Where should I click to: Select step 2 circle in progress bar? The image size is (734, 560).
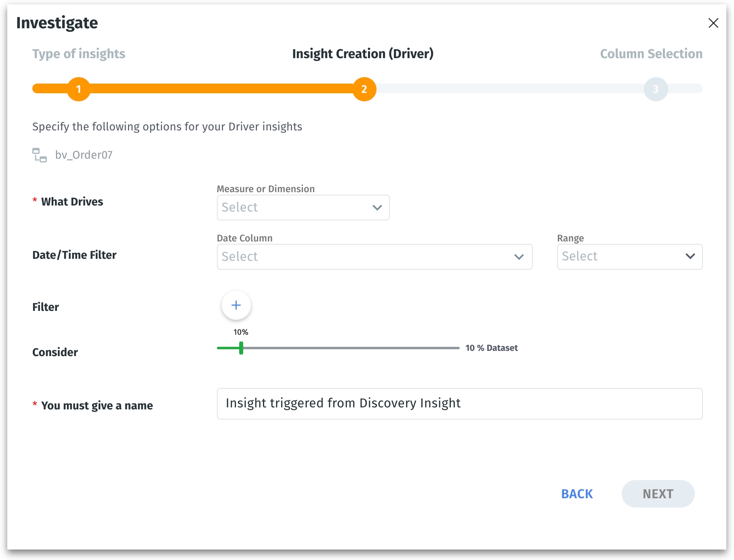[x=364, y=89]
